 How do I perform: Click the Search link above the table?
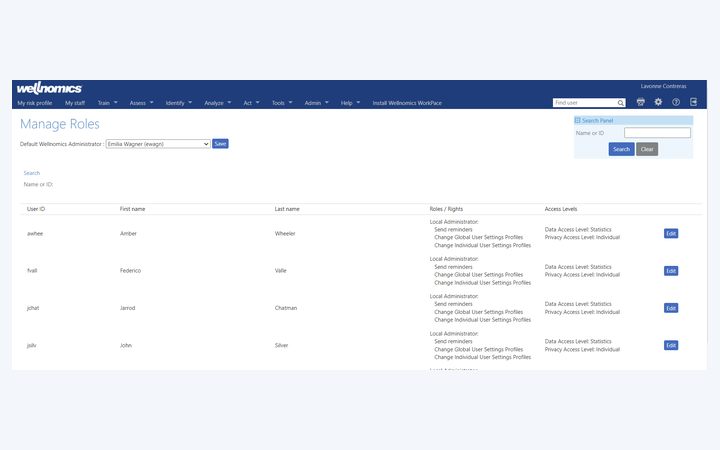(x=32, y=173)
